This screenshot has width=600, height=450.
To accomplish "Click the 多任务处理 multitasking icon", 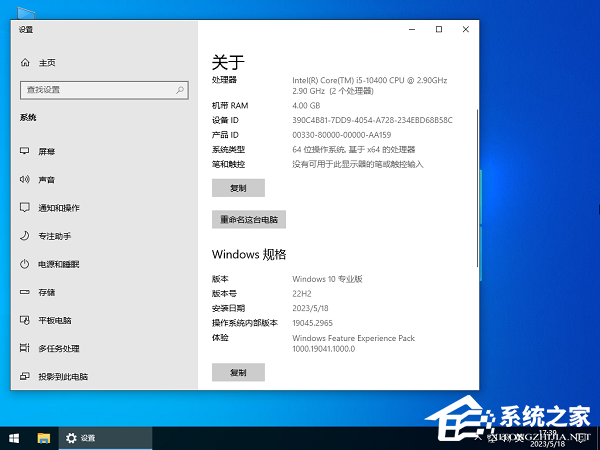I will [x=25, y=348].
